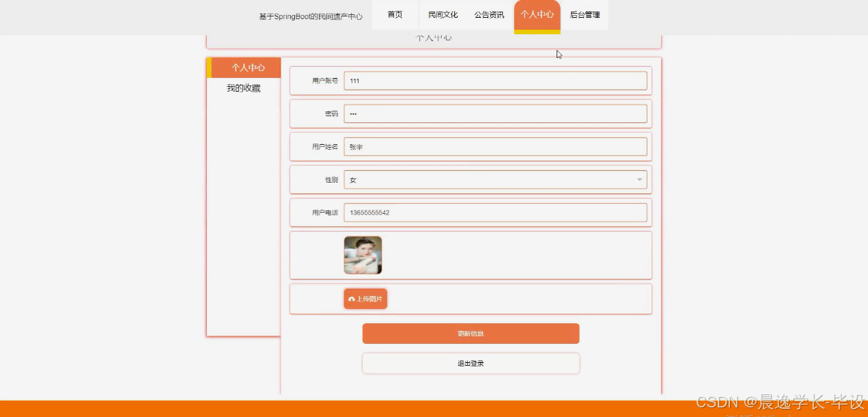The height and width of the screenshot is (417, 868).
Task: Click the 用户电话 phone number field
Action: pos(495,212)
